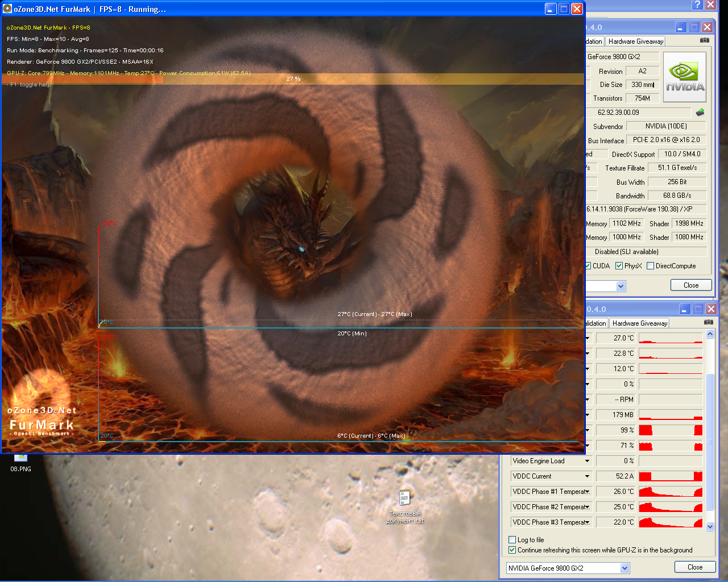
Task: Click the Bus Interface PCI-E 2.0 x16 field
Action: tap(666, 140)
